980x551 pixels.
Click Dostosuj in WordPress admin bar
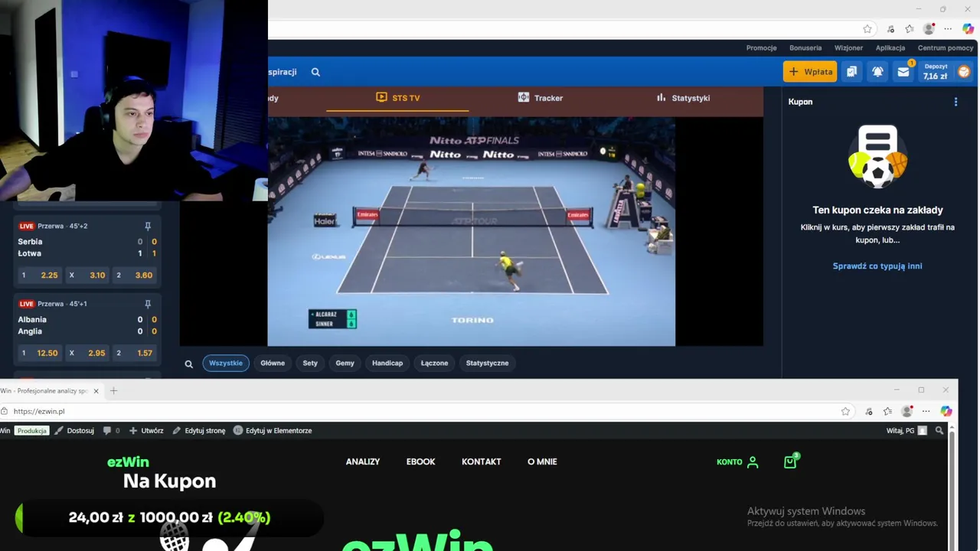(x=74, y=431)
